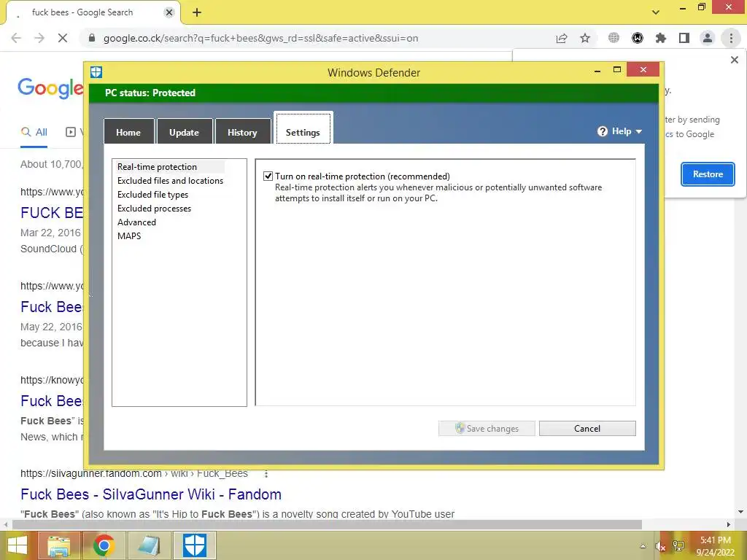This screenshot has height=560, width=747.
Task: Click the Chrome back arrow
Action: [x=16, y=38]
